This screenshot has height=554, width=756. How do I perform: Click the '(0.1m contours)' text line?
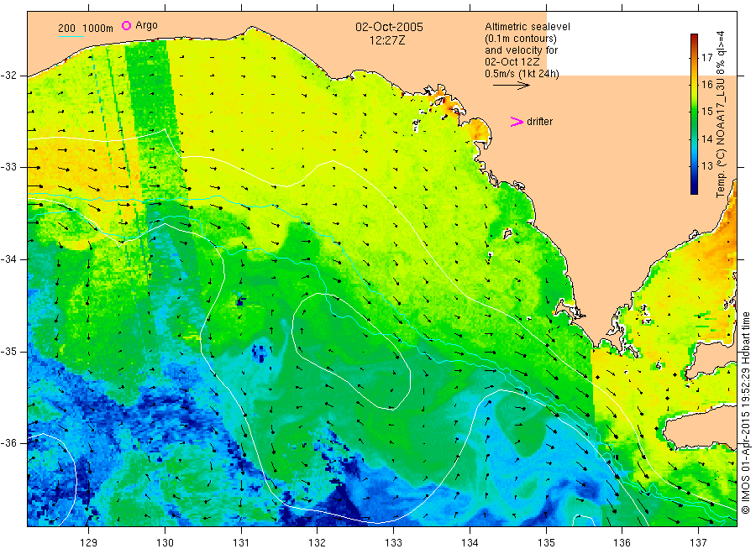coord(521,39)
